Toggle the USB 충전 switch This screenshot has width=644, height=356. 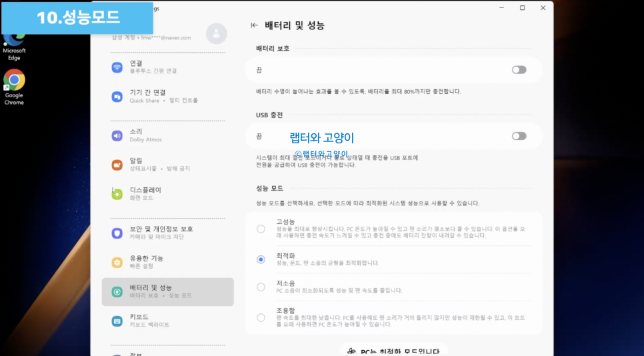[519, 136]
